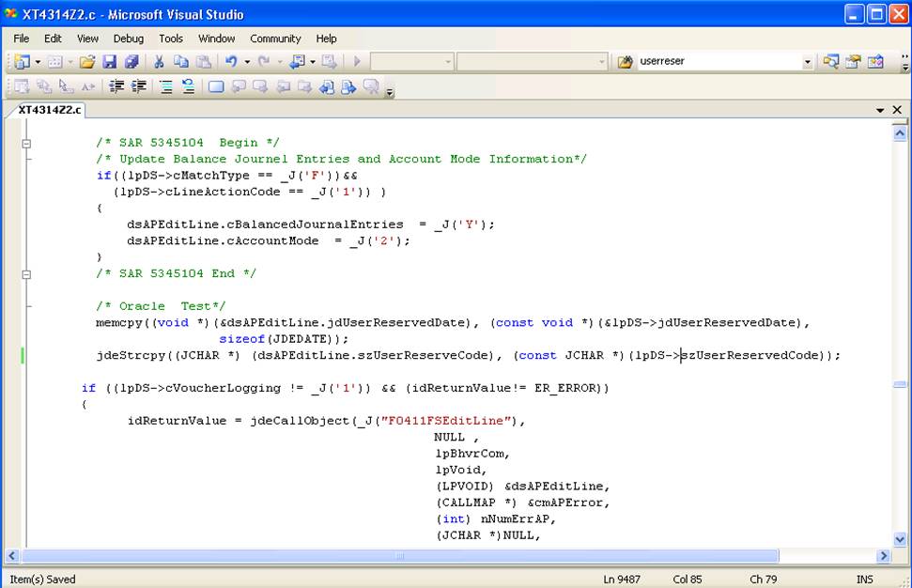
Task: Click the vertical scrollbar thumb
Action: click(900, 384)
